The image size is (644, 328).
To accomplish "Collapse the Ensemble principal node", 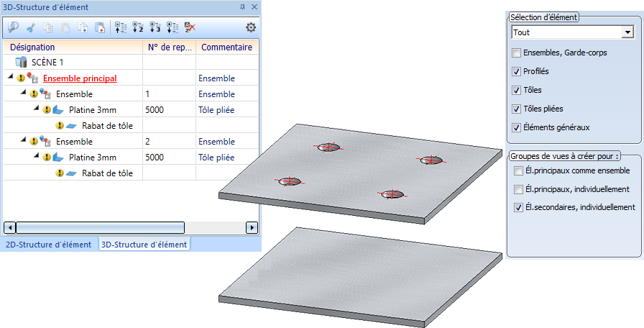I will 11,77.
